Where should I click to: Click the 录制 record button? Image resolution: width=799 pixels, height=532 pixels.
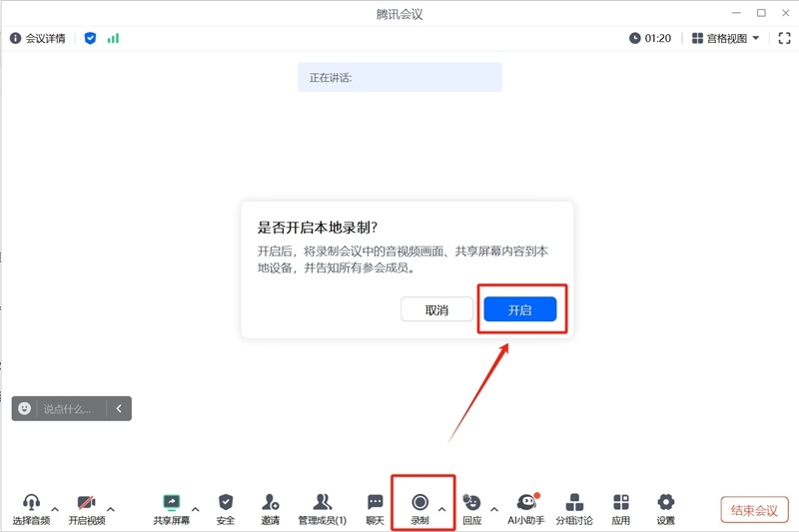(x=419, y=509)
